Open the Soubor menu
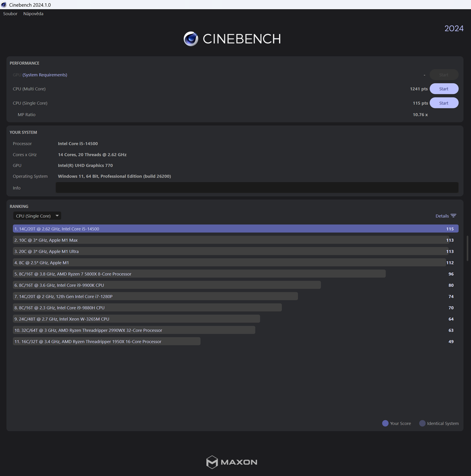Screen dimensions: 471x476 click(x=10, y=14)
